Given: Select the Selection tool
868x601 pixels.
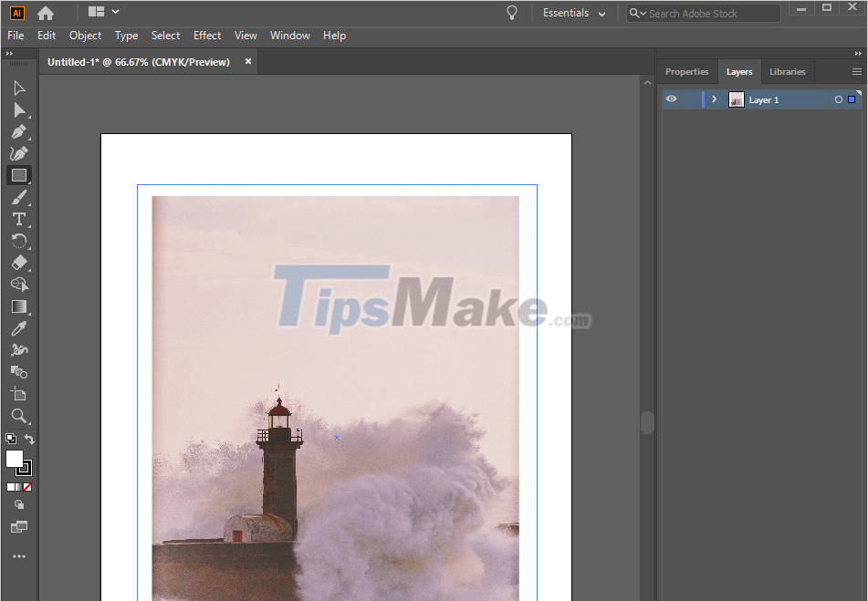Looking at the screenshot, I should [x=18, y=88].
